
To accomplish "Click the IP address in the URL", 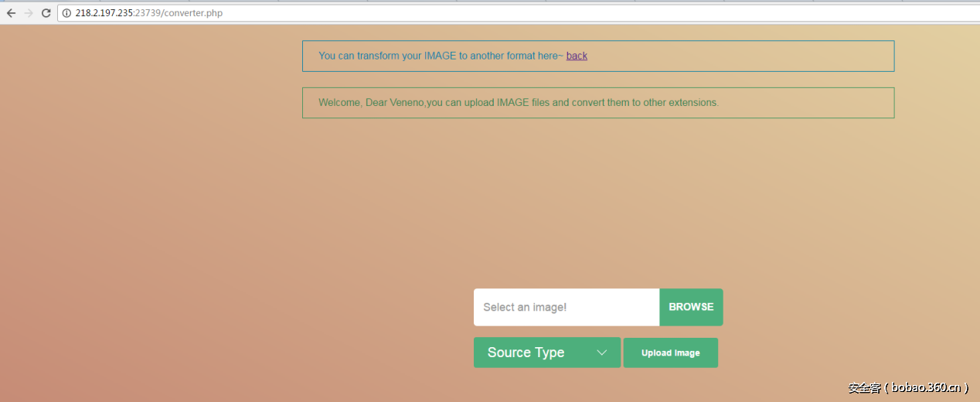I will click(104, 13).
